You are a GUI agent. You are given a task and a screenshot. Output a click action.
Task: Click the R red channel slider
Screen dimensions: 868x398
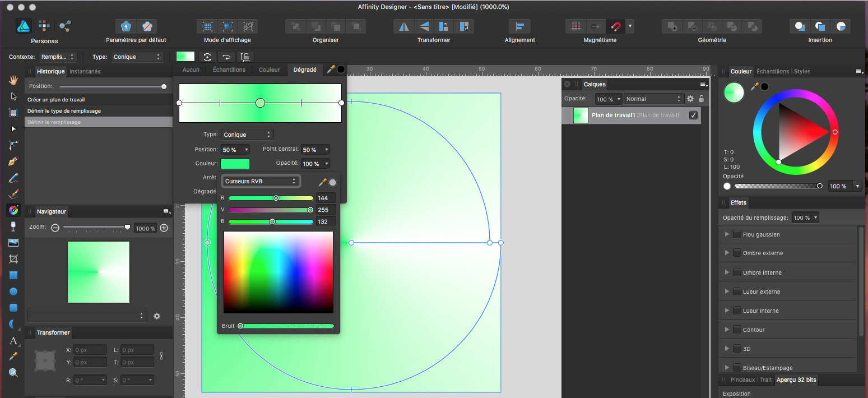(x=271, y=198)
